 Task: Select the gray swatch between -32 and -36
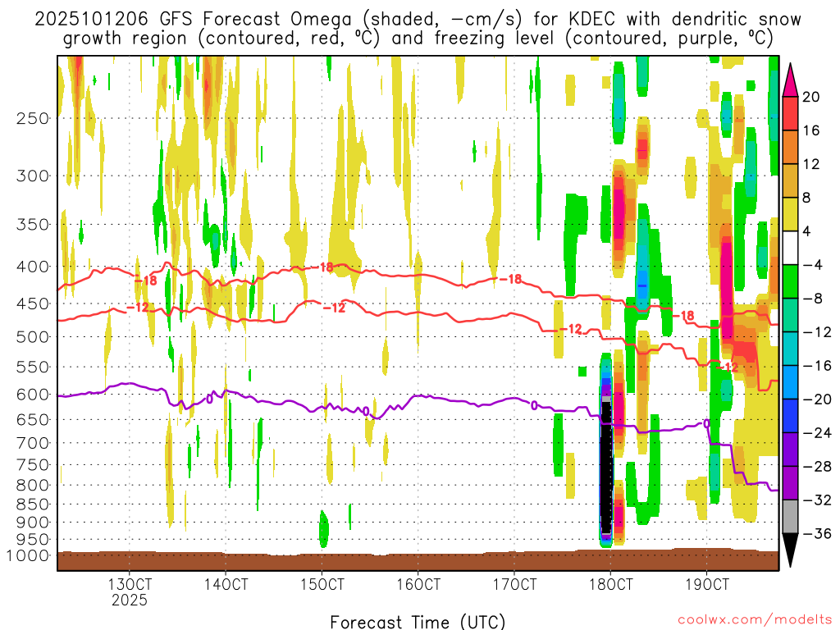pyautogui.click(x=791, y=517)
